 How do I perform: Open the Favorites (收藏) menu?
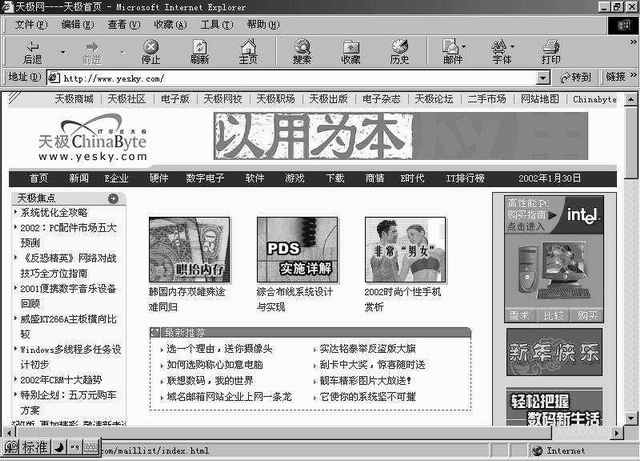coord(170,25)
